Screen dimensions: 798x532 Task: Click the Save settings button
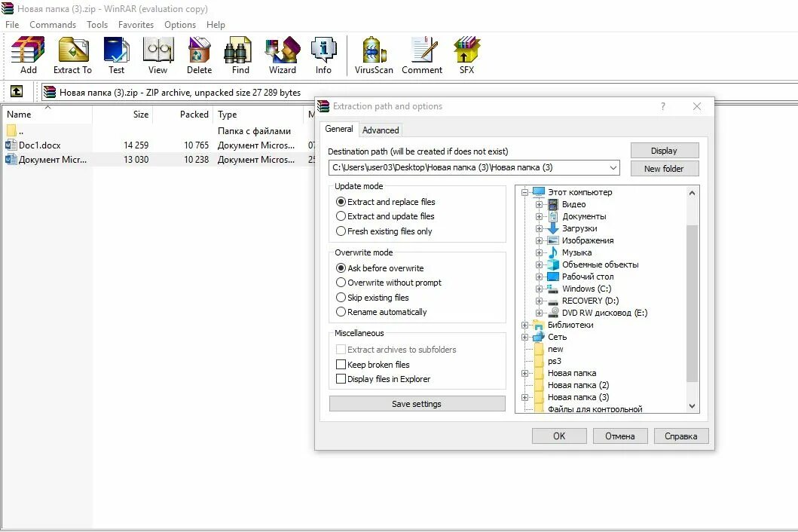[x=417, y=404]
